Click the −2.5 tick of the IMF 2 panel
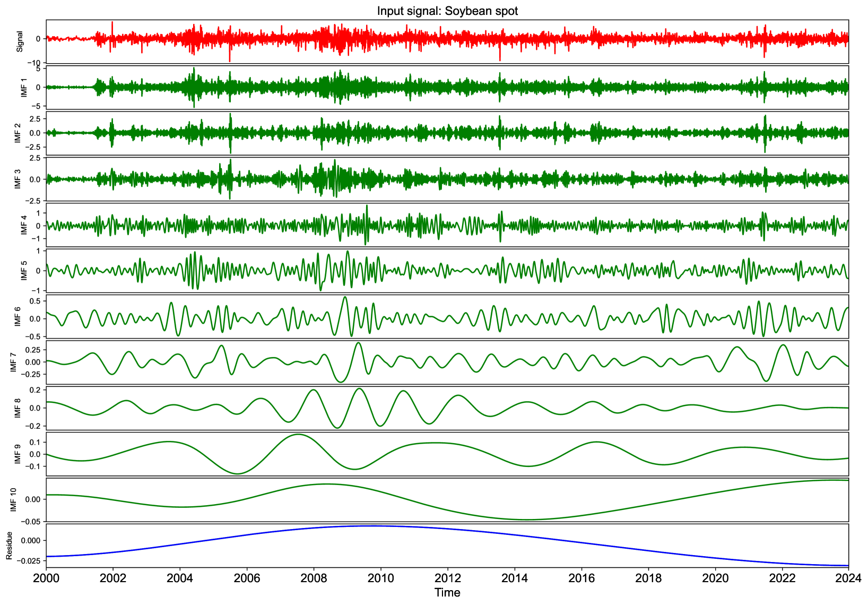The image size is (868, 605). pos(33,147)
